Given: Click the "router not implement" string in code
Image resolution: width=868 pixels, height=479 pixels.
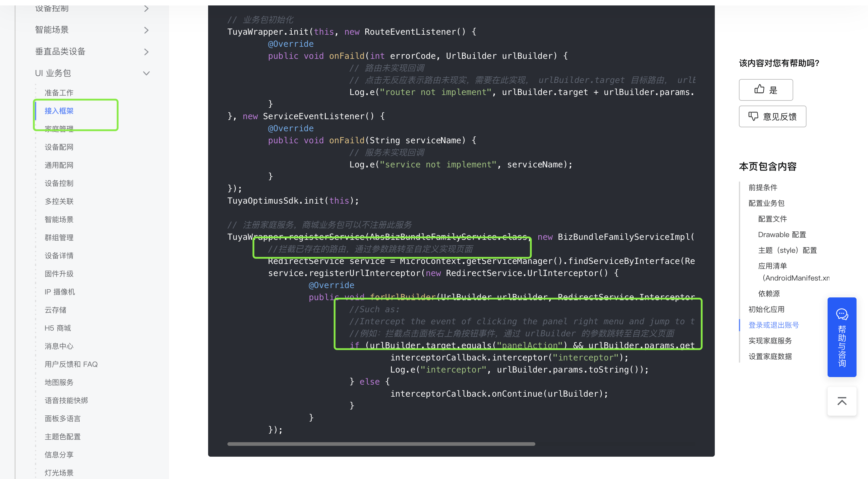Looking at the screenshot, I should 436,92.
